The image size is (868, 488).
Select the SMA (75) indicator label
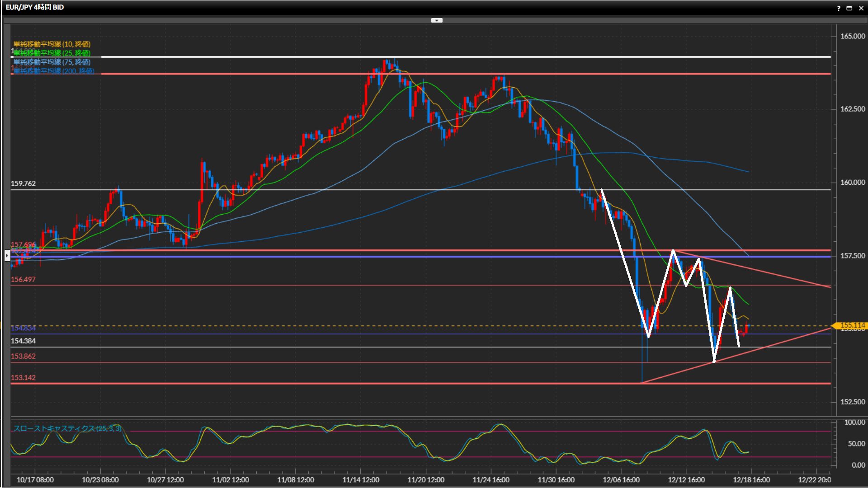[52, 62]
